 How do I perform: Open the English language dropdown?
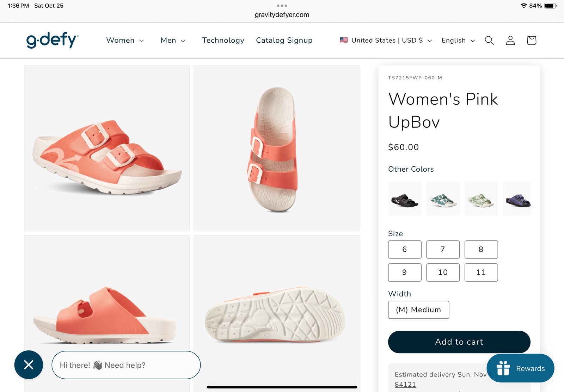tap(458, 41)
